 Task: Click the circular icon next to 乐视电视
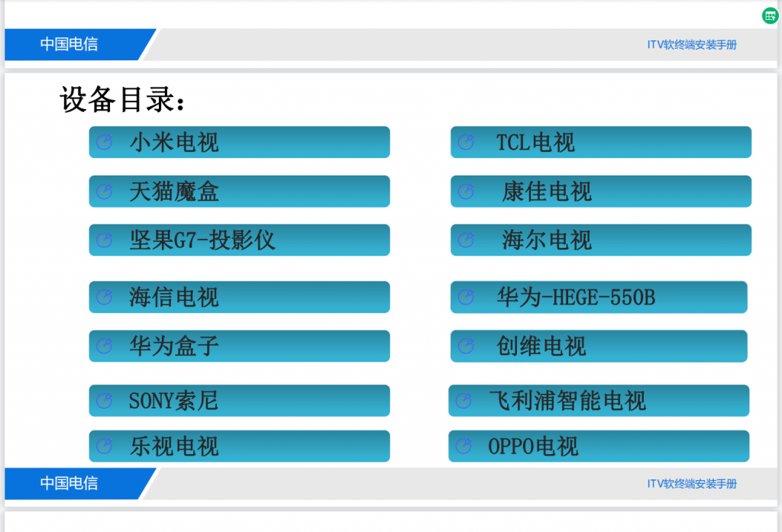(x=104, y=447)
